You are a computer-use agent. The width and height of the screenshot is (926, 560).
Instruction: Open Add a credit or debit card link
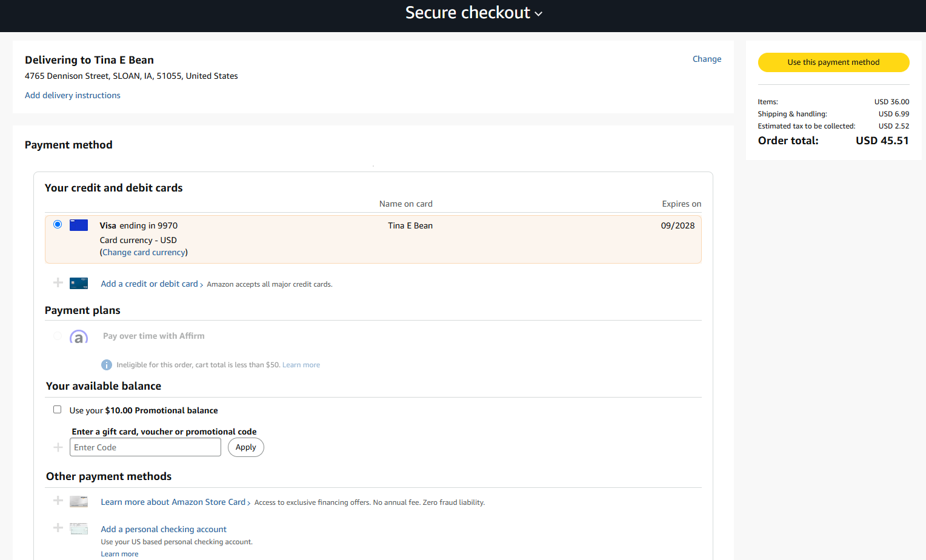[149, 284]
